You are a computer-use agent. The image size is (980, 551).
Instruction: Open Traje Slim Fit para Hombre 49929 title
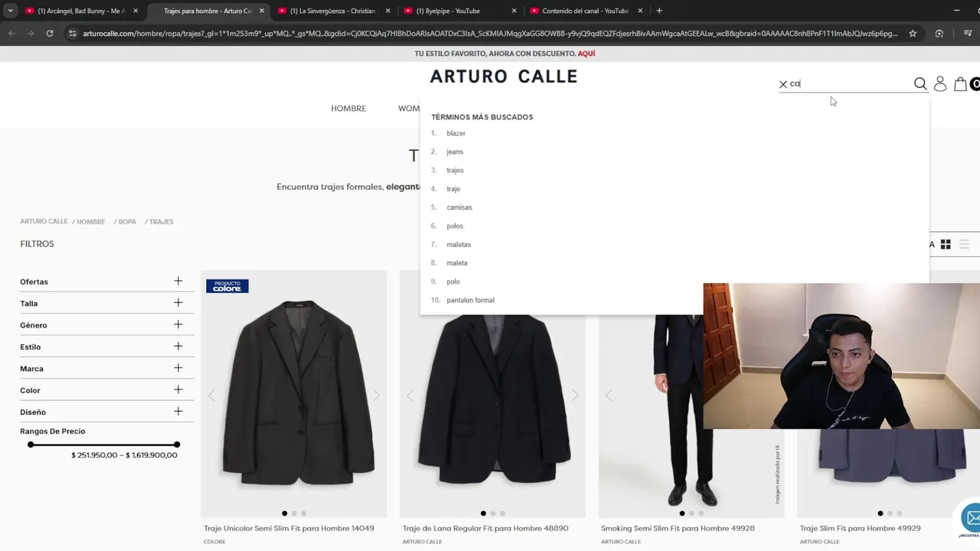[860, 528]
